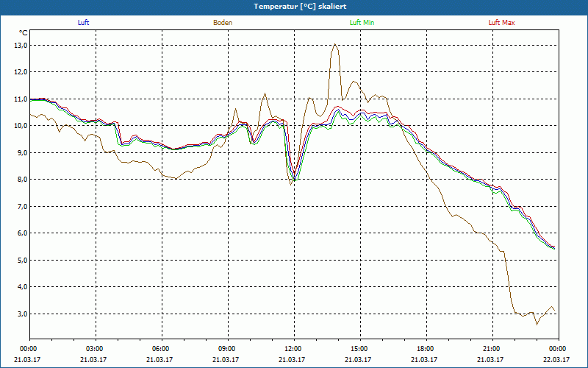
Task: Click the 7,0 value on the Y axis
Action: [22, 207]
